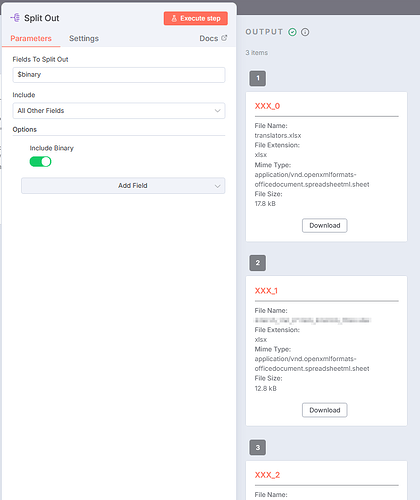The height and width of the screenshot is (500, 420).
Task: Download the XXX_1 binary file
Action: [325, 410]
